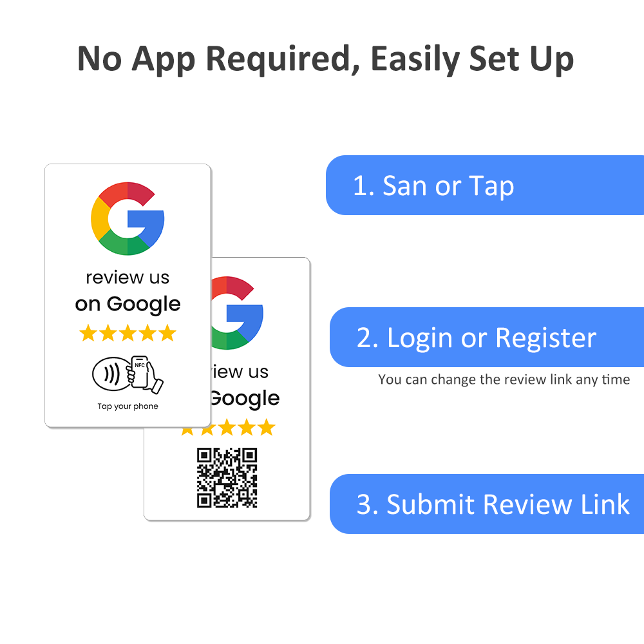Open the '3. Submit Review Link' step
The width and height of the screenshot is (644, 644).
coord(487,504)
